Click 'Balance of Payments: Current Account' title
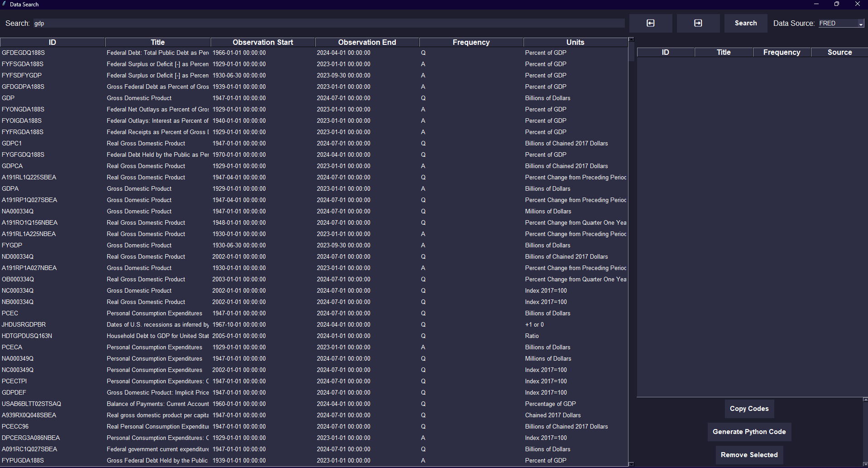Viewport: 868px width, 468px height. 158,404
